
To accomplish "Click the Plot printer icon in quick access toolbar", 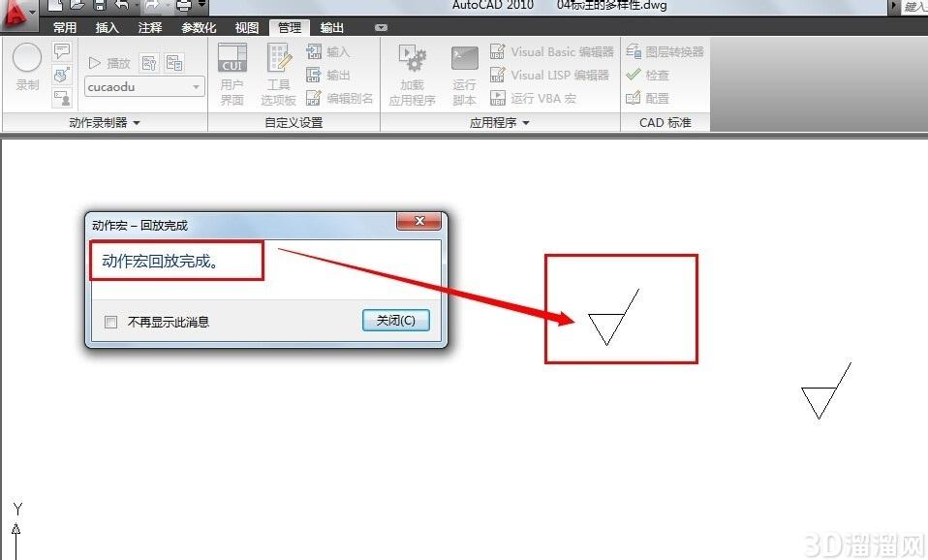I will click(x=184, y=5).
